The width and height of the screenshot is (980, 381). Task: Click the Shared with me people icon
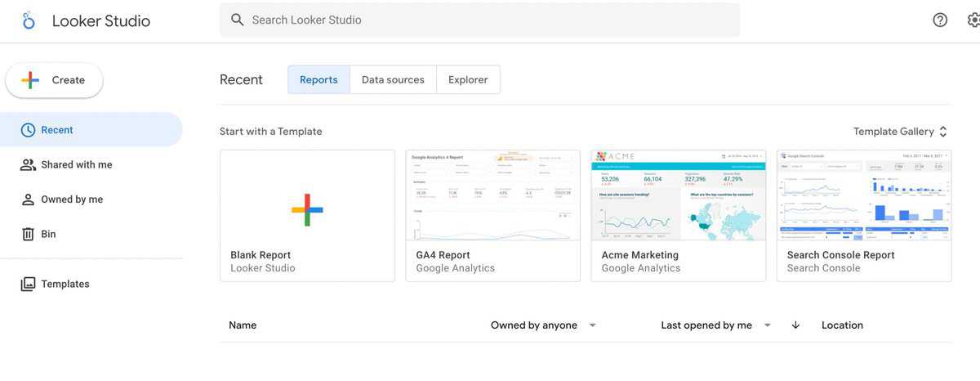point(28,164)
